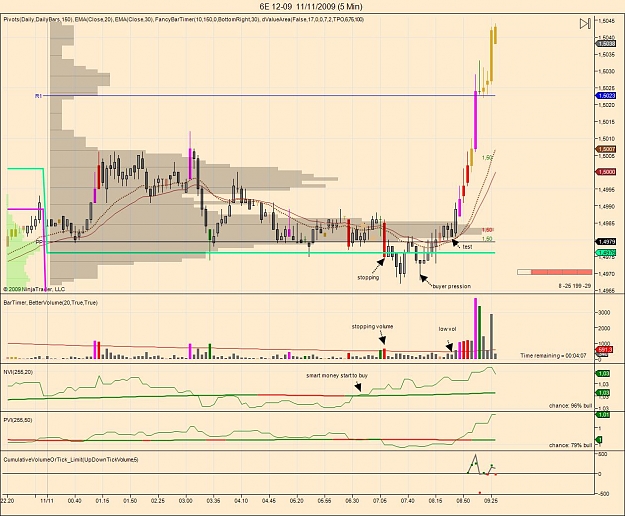The height and width of the screenshot is (516, 625).
Task: Click the green 1.01 PVI marker
Action: click(604, 415)
